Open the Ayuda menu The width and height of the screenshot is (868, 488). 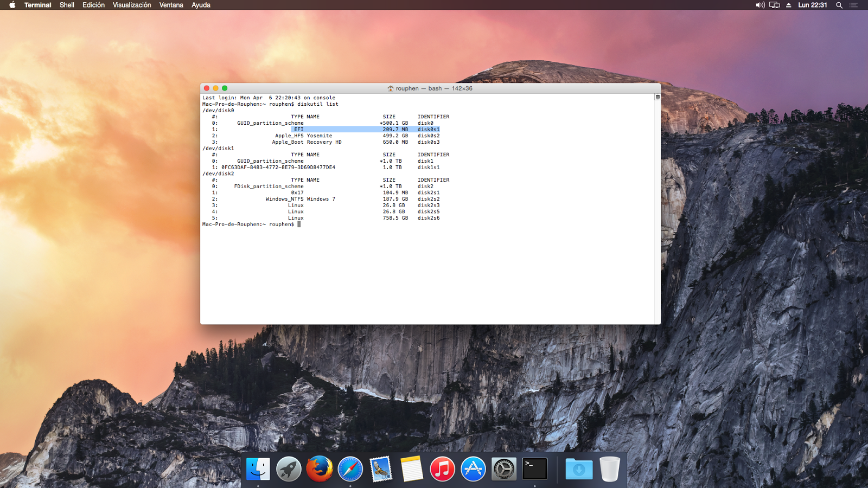pyautogui.click(x=201, y=5)
